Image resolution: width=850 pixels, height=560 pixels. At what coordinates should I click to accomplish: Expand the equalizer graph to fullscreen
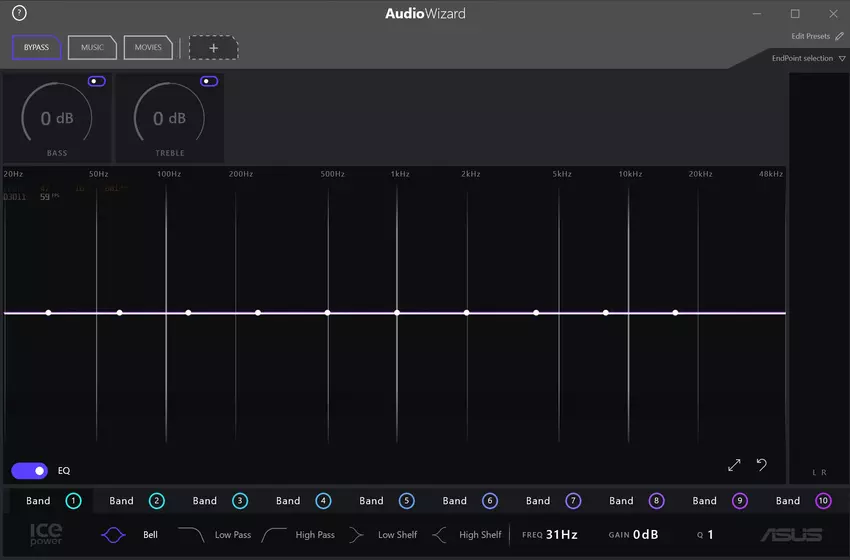734,465
